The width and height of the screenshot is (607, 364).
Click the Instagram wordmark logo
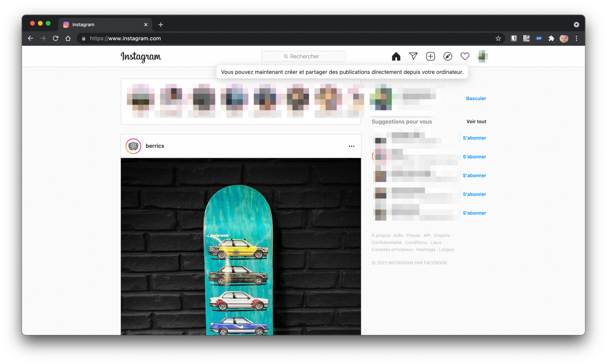[141, 57]
